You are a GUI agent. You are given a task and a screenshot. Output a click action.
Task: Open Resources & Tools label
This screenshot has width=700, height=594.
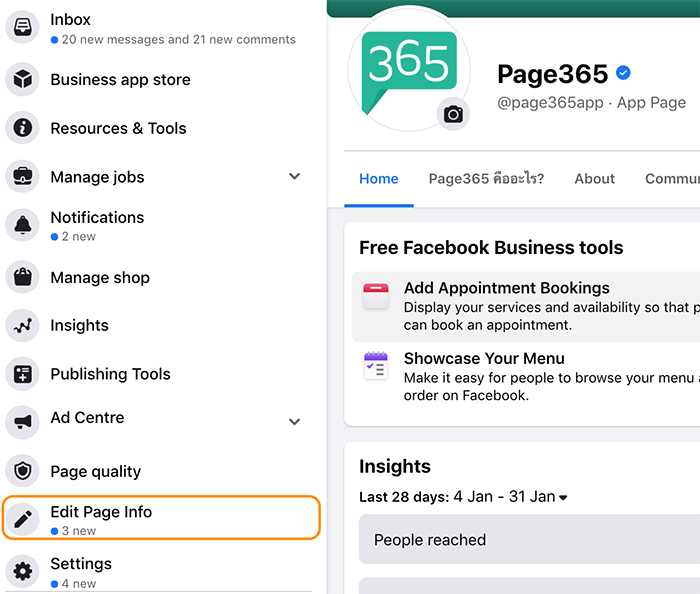118,129
